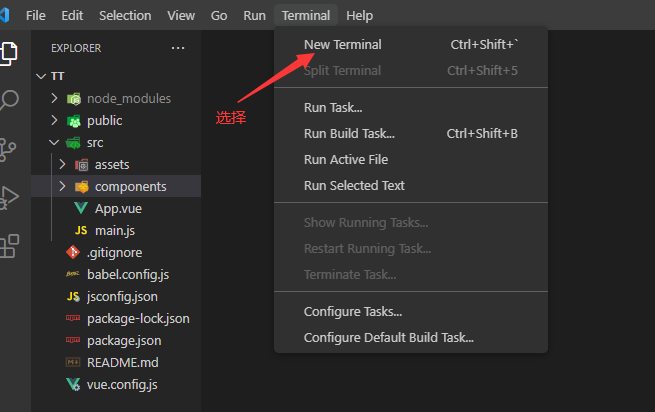Collapse the src folder chevron
The width and height of the screenshot is (655, 412).
pyautogui.click(x=55, y=143)
